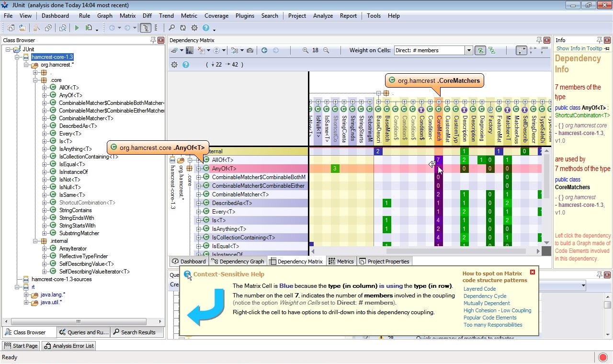Open the Coverage menu
Viewport: 613px width, 364px height.
[216, 16]
